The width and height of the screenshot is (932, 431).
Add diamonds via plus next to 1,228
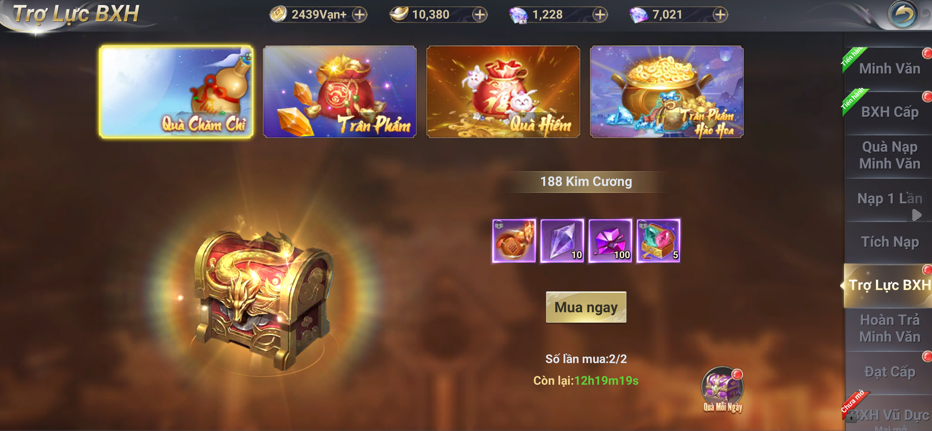[600, 15]
